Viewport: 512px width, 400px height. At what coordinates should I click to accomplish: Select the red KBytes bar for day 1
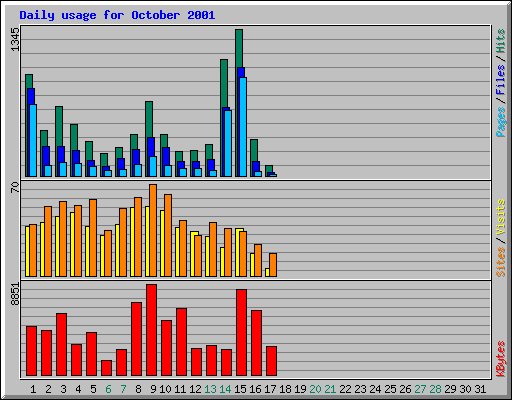[x=31, y=351]
